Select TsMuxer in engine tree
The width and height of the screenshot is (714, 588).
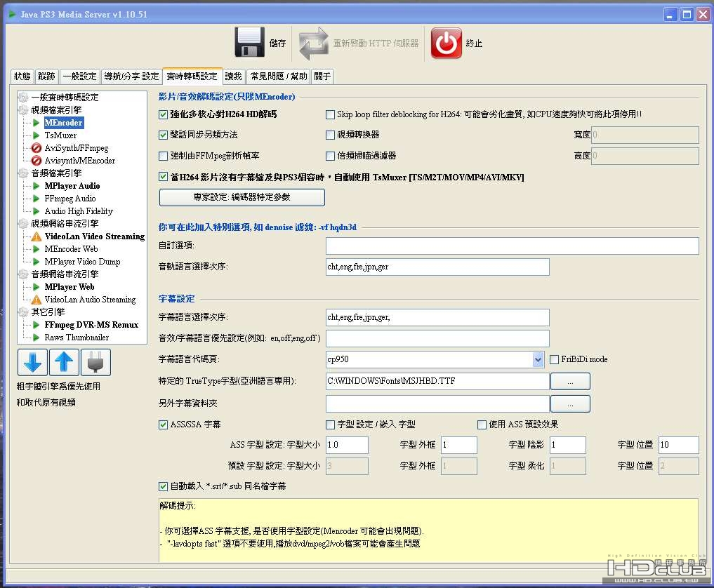pyautogui.click(x=60, y=135)
